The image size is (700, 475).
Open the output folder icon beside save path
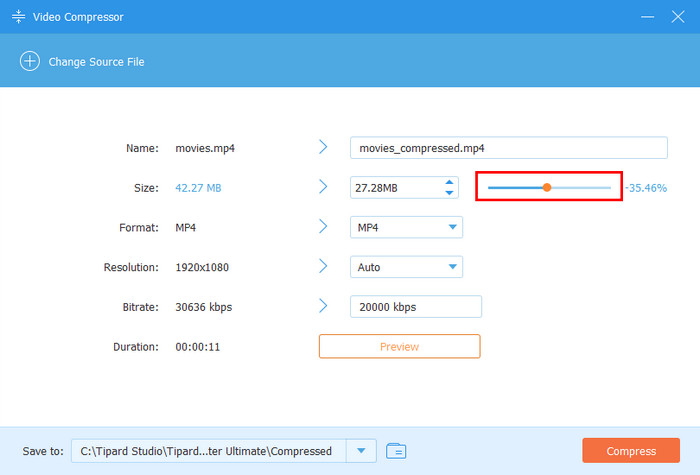coord(396,451)
